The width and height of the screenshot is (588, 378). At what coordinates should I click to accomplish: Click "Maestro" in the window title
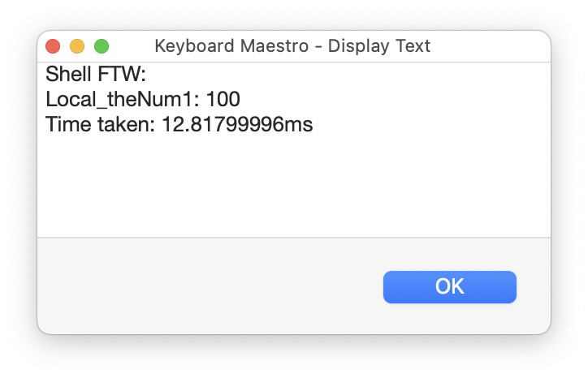pyautogui.click(x=274, y=46)
